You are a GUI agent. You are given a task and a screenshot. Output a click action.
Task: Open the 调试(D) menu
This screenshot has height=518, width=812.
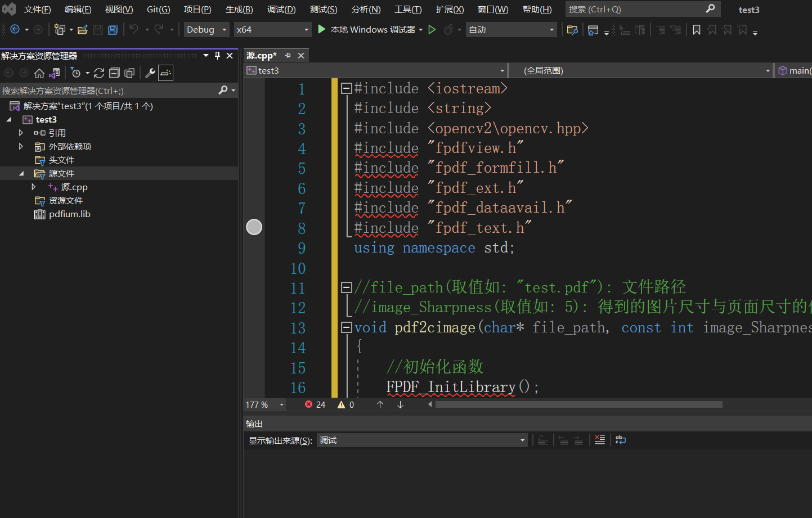coord(281,10)
